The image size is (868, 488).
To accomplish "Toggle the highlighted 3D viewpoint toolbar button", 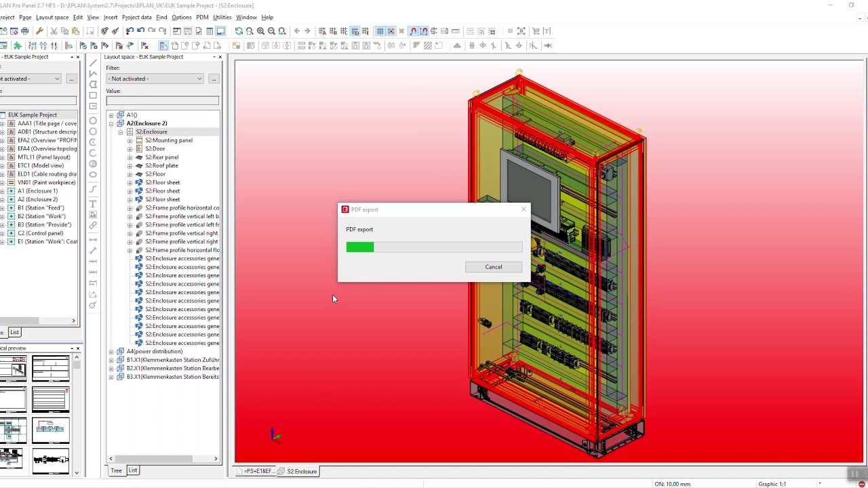I will coord(163,45).
